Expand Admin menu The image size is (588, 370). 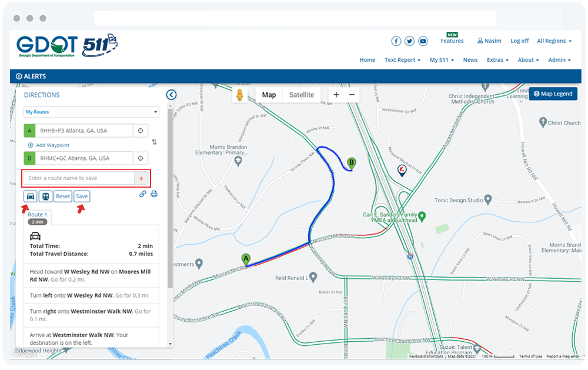pyautogui.click(x=559, y=60)
